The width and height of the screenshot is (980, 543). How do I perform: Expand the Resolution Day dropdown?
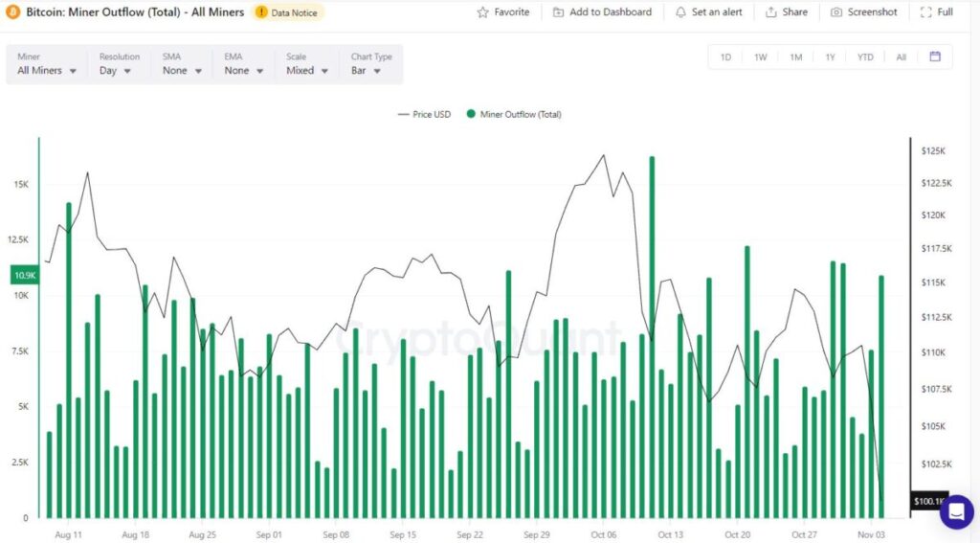(x=115, y=70)
